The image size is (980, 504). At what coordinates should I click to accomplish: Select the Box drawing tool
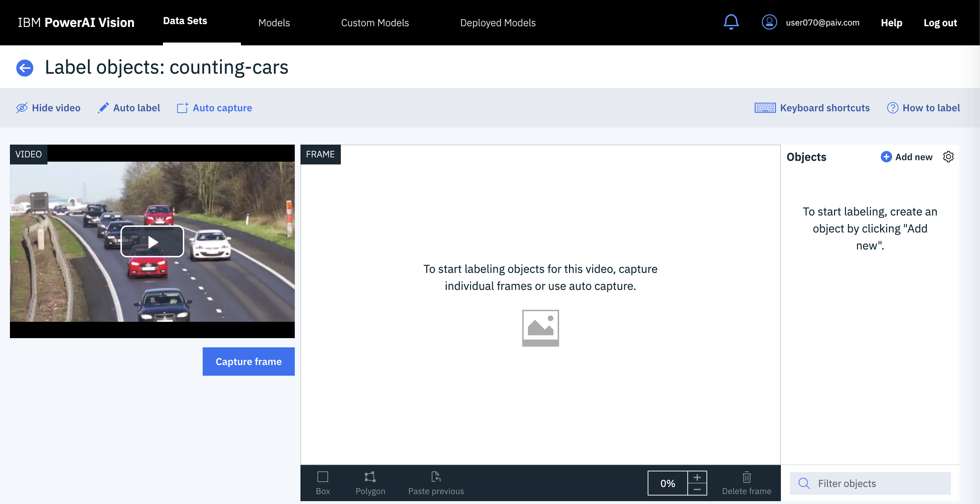coord(323,482)
